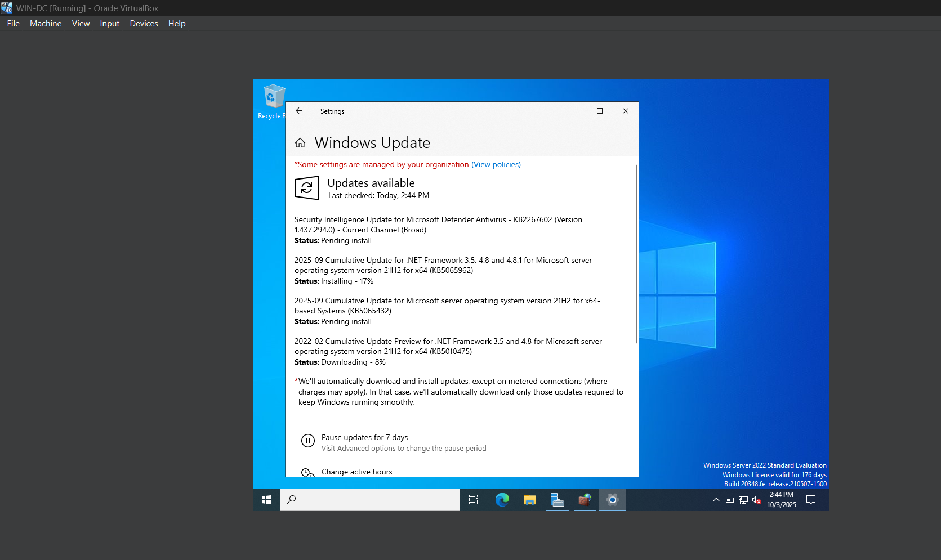Open Task View on the taskbar
This screenshot has height=560, width=941.
(x=474, y=500)
